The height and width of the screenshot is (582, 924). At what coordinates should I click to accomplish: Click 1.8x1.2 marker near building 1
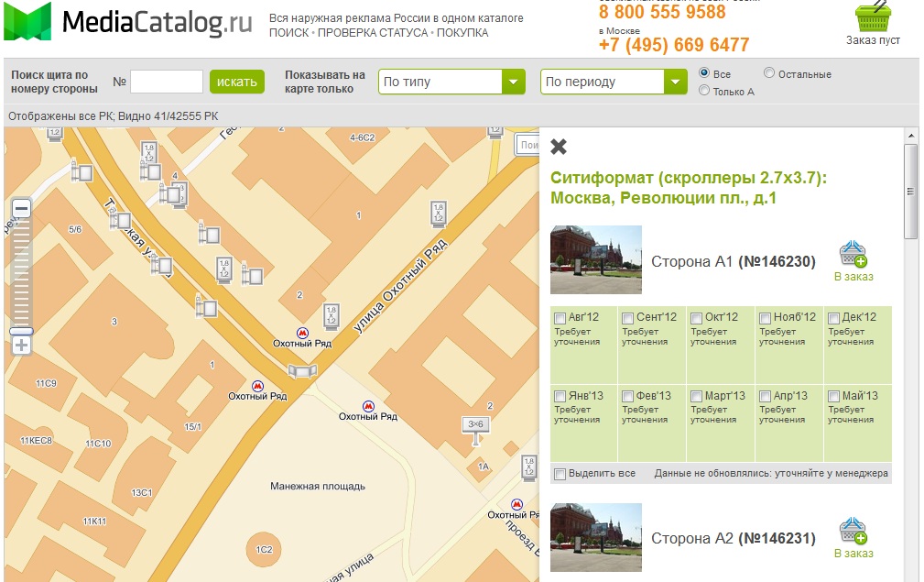[439, 214]
